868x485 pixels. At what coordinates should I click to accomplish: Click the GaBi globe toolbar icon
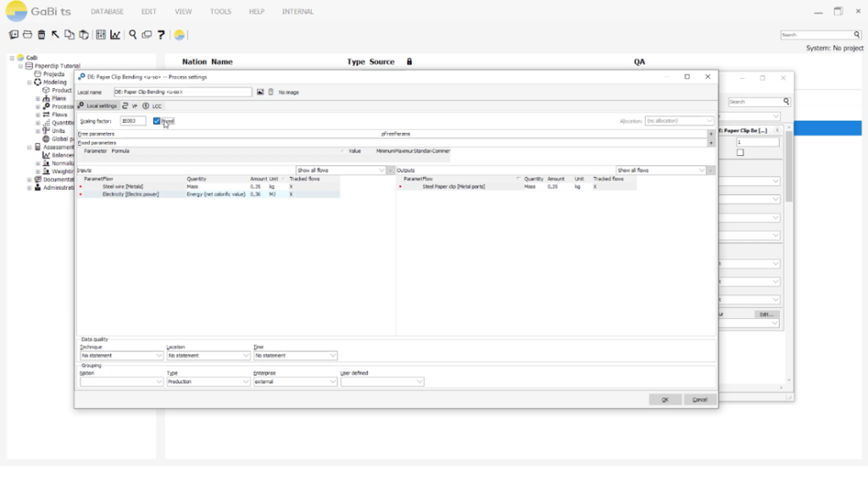(180, 35)
